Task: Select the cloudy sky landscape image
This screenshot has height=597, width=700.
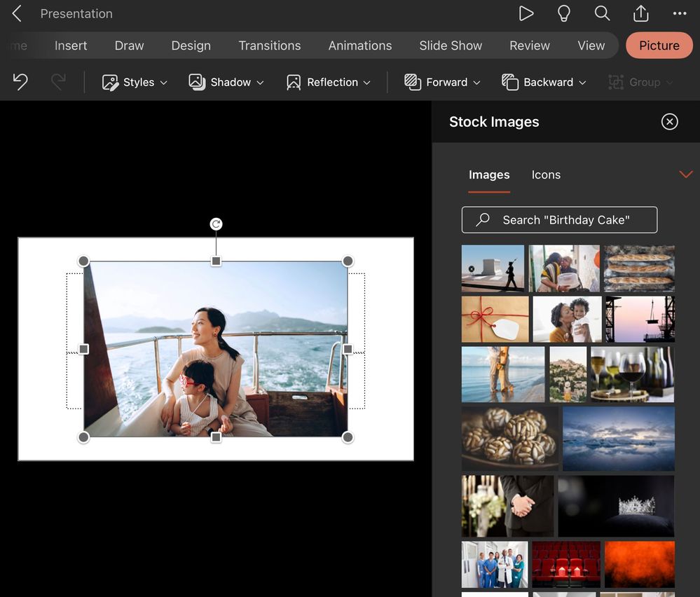Action: (618, 439)
